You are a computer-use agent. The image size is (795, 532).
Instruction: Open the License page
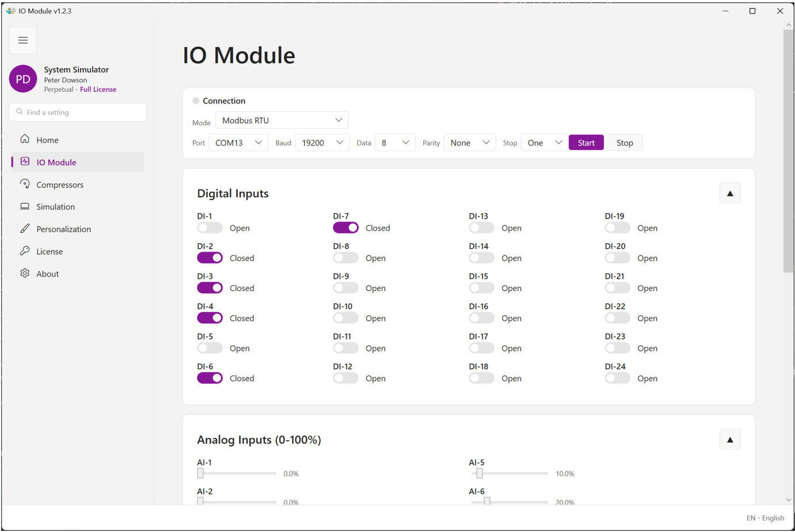click(x=51, y=251)
